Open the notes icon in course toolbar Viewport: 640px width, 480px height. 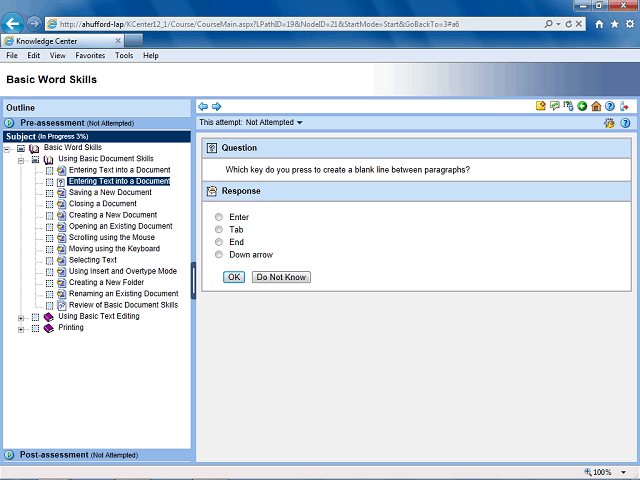[540, 106]
